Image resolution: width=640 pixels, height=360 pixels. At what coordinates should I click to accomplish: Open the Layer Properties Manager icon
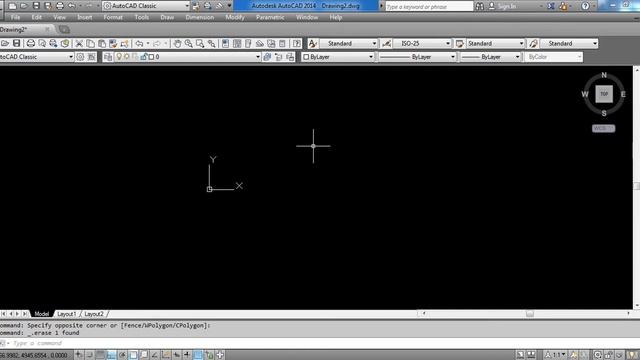click(108, 57)
